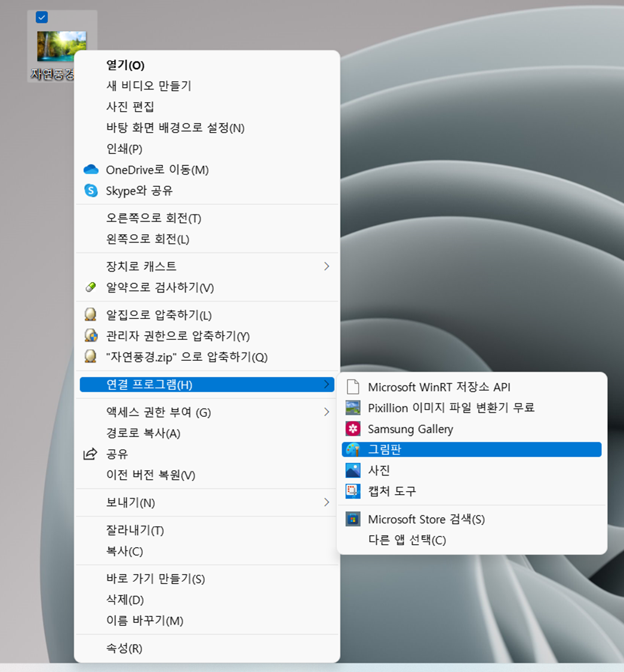Choose 경로로 복사(A)

(207, 433)
